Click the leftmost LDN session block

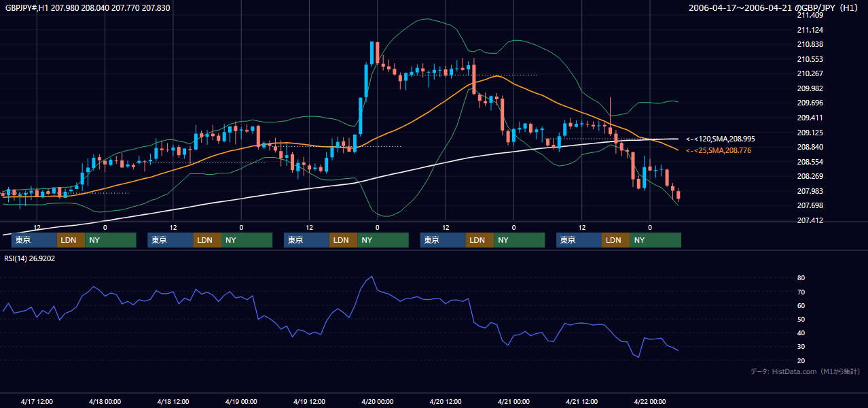click(71, 240)
